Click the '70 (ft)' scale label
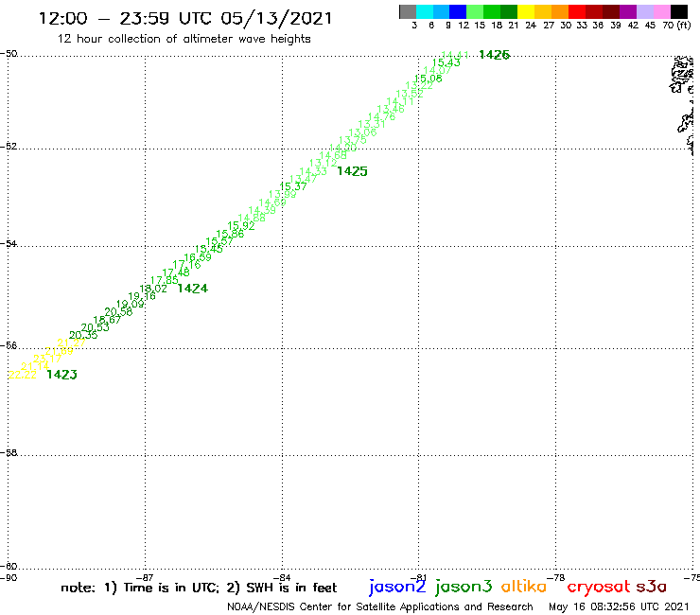700x615 pixels. (x=676, y=26)
